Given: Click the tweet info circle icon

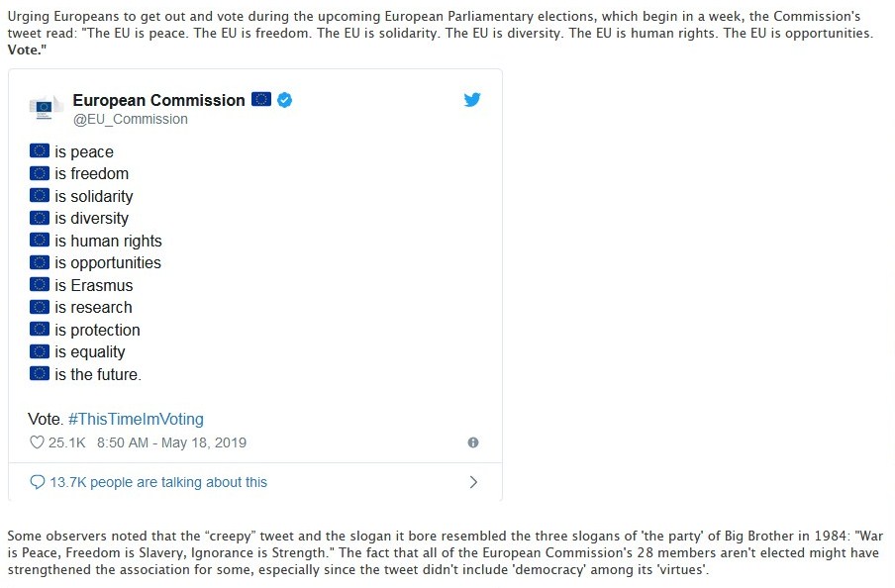Looking at the screenshot, I should click(473, 442).
